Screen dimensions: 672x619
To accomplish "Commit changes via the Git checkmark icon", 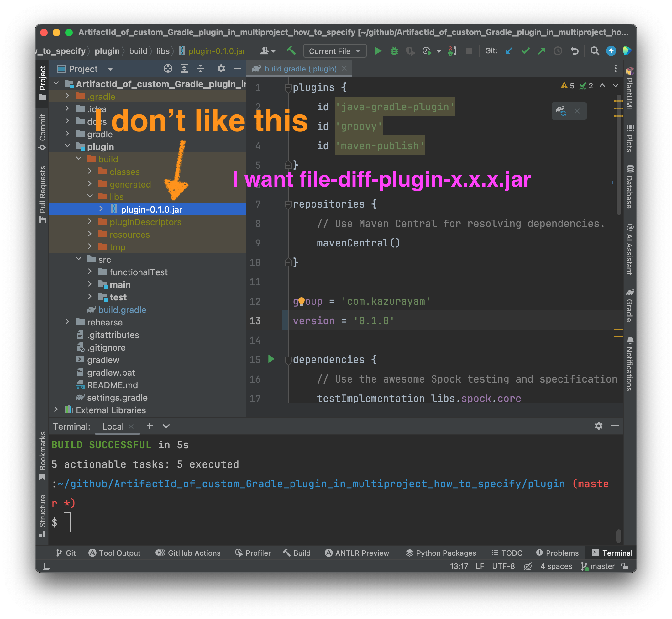I will pyautogui.click(x=525, y=51).
